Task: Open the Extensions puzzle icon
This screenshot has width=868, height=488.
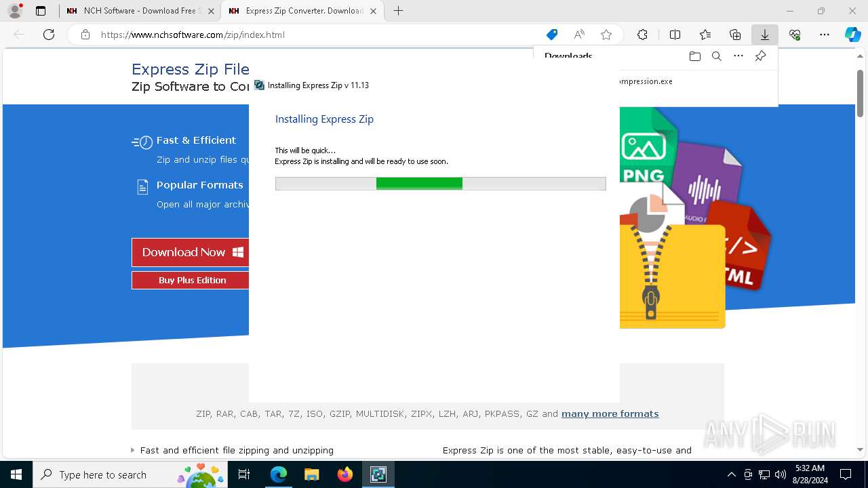Action: (x=642, y=35)
